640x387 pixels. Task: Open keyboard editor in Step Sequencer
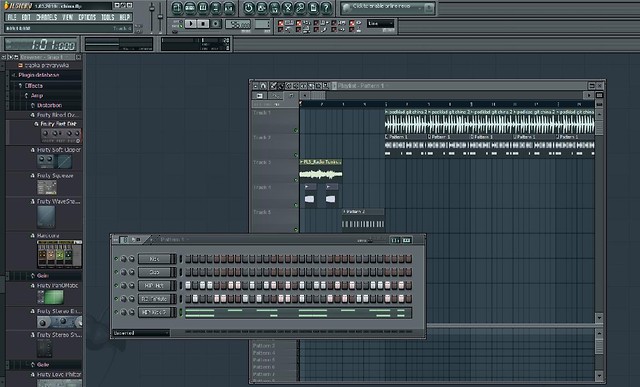(406, 240)
